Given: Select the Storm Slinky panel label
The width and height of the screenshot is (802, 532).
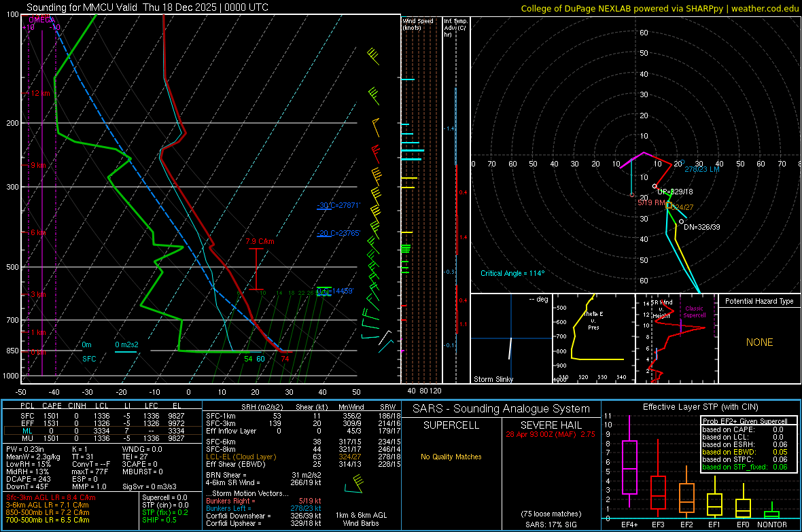Looking at the screenshot, I should [493, 379].
